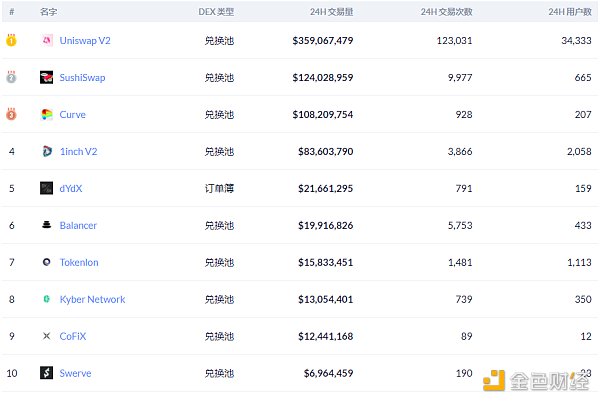Click the 兑换池 type in Swerve row
The height and width of the screenshot is (402, 600).
(x=219, y=373)
